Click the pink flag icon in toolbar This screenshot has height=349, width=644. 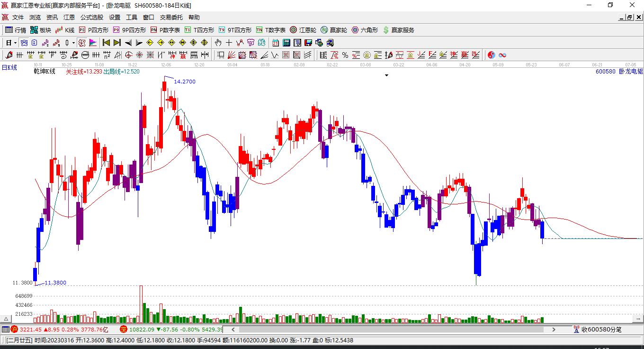tap(93, 43)
